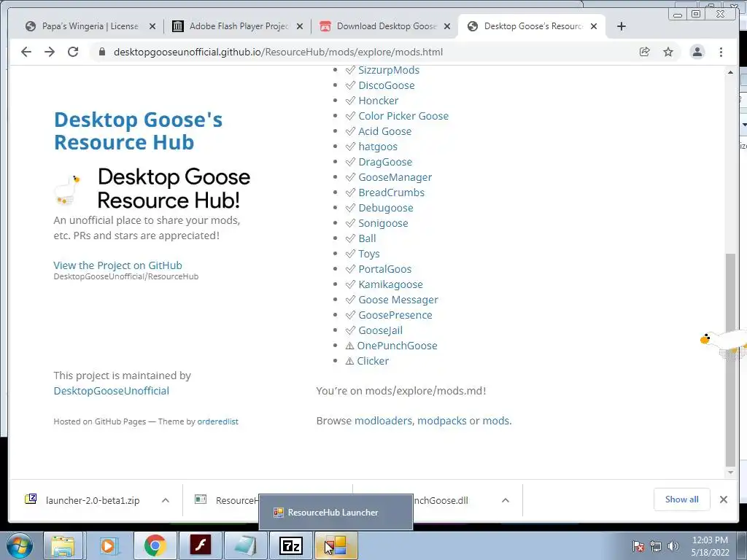Open Windows Media Player from taskbar

point(108,545)
